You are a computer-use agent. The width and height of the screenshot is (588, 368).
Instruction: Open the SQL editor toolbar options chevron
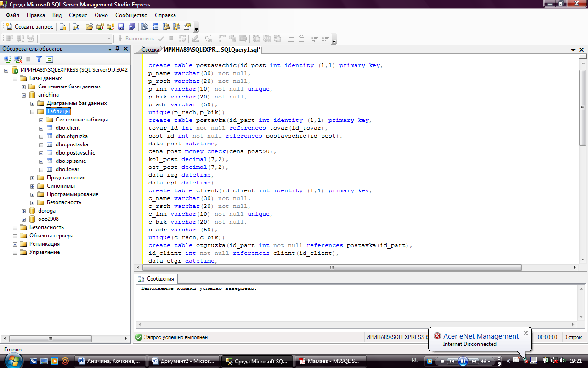334,40
